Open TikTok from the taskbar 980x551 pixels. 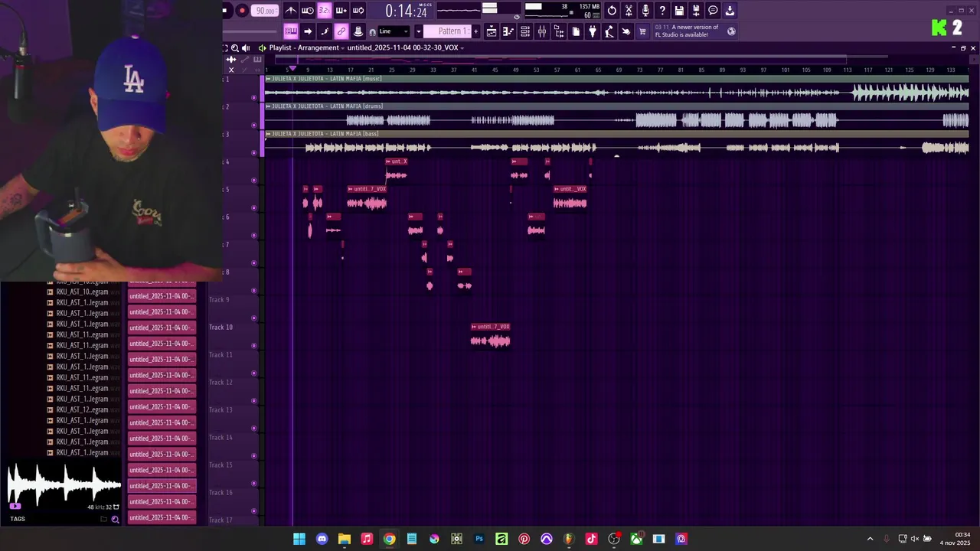click(x=591, y=539)
